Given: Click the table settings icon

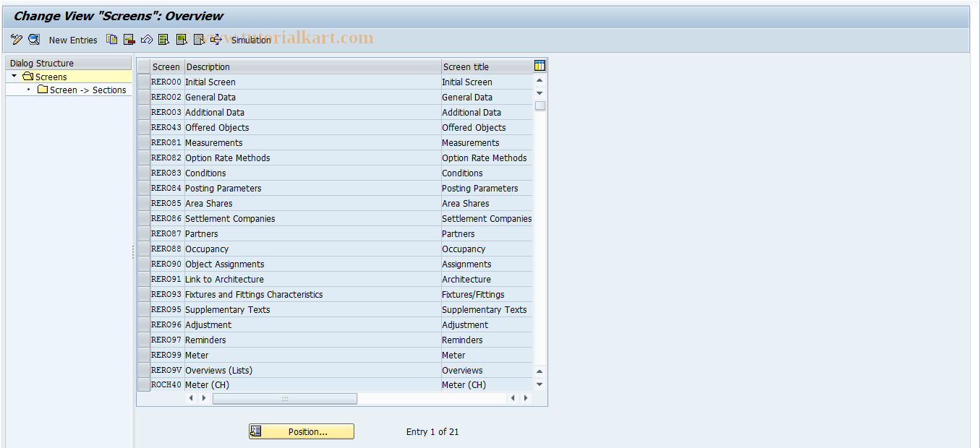Looking at the screenshot, I should pyautogui.click(x=540, y=66).
